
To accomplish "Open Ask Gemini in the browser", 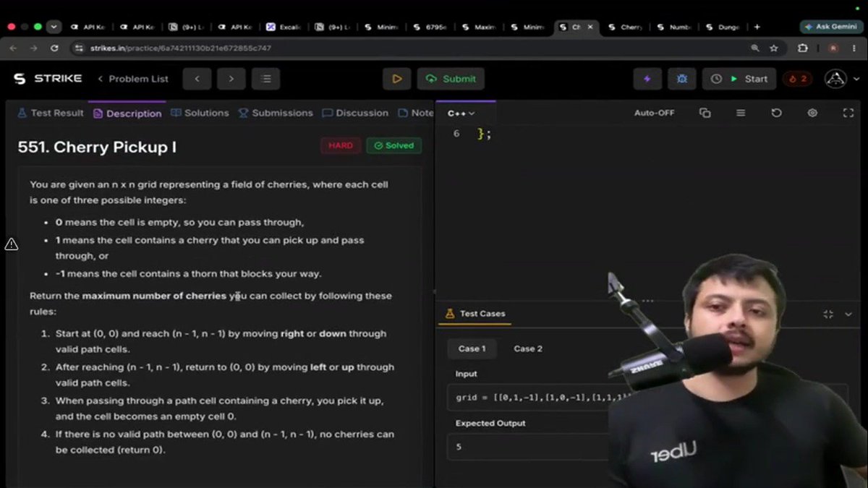I will [x=831, y=27].
